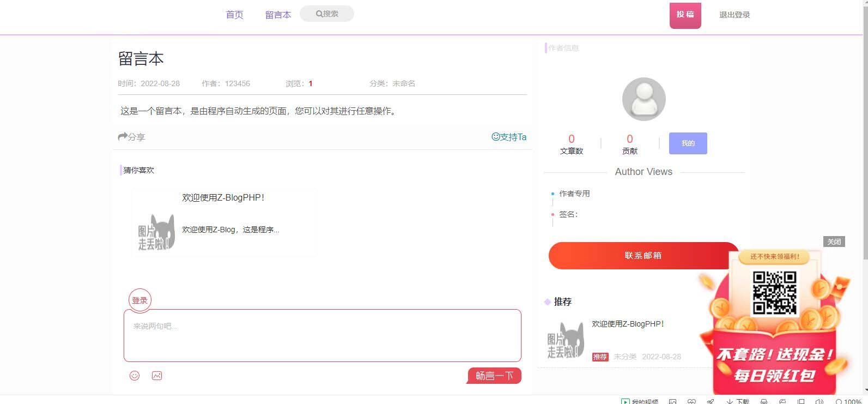
Task: Click the 猜你喜欢 section heading
Action: [138, 170]
